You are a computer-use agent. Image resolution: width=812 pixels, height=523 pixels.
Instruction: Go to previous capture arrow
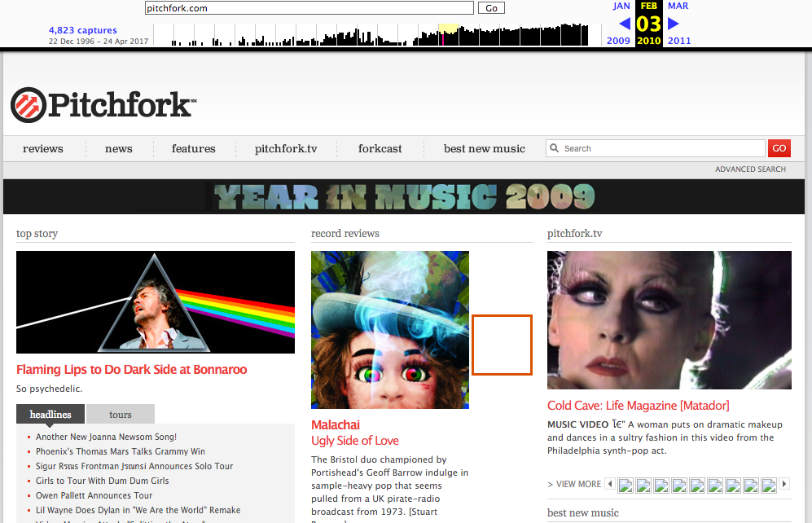625,24
